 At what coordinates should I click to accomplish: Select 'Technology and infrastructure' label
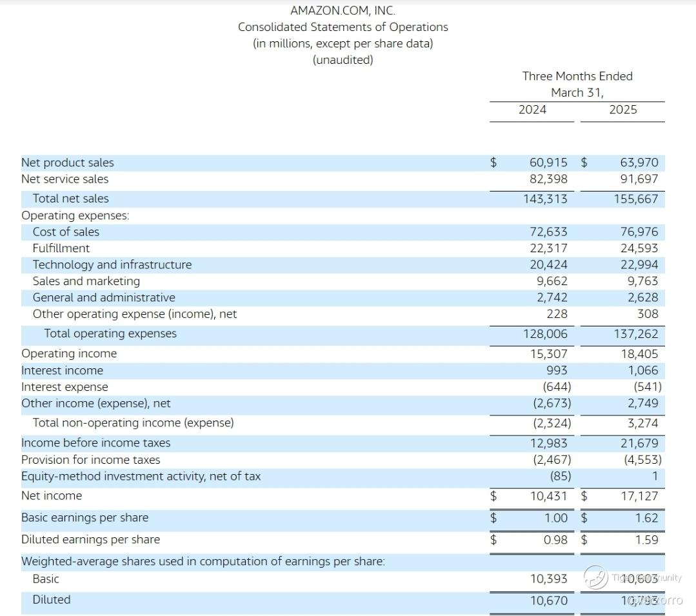[112, 264]
